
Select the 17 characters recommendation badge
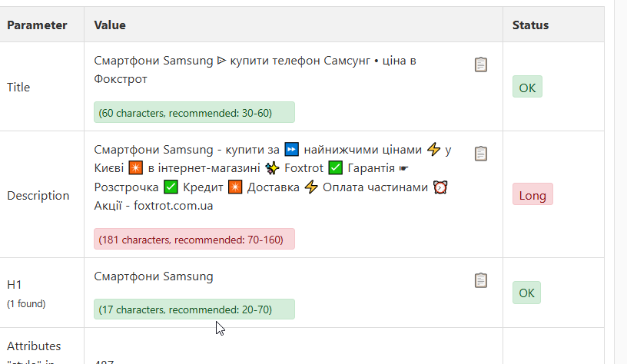click(194, 309)
